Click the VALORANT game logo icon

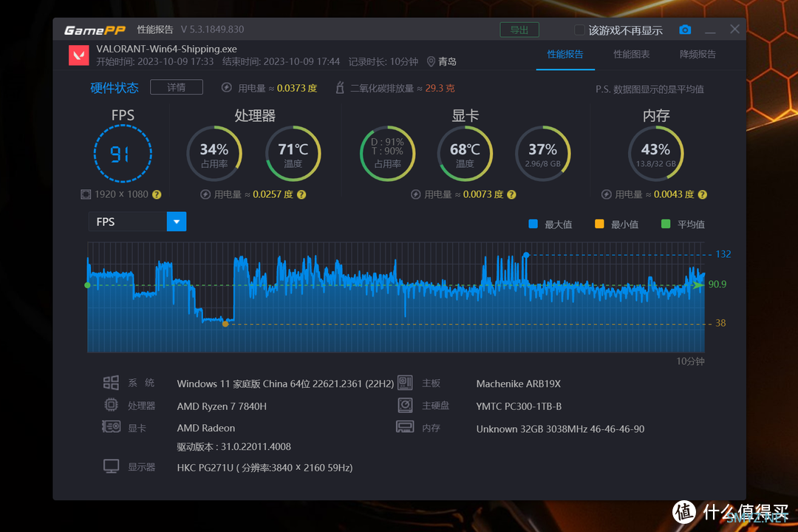tap(79, 55)
